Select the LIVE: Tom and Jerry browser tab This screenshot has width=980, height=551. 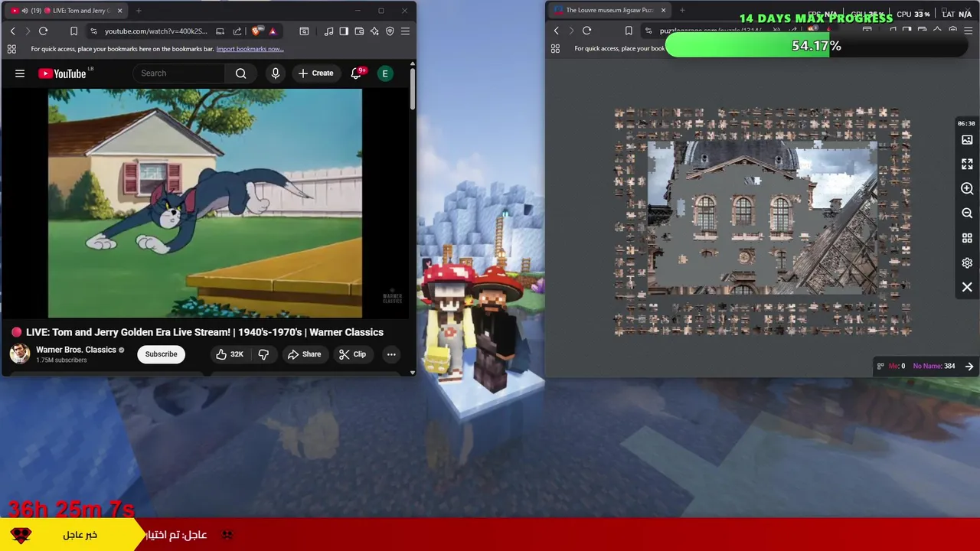tap(65, 11)
